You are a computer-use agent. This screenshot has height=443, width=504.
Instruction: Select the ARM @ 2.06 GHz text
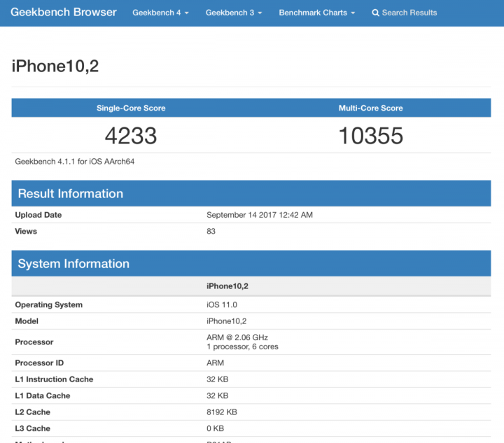[x=237, y=337]
